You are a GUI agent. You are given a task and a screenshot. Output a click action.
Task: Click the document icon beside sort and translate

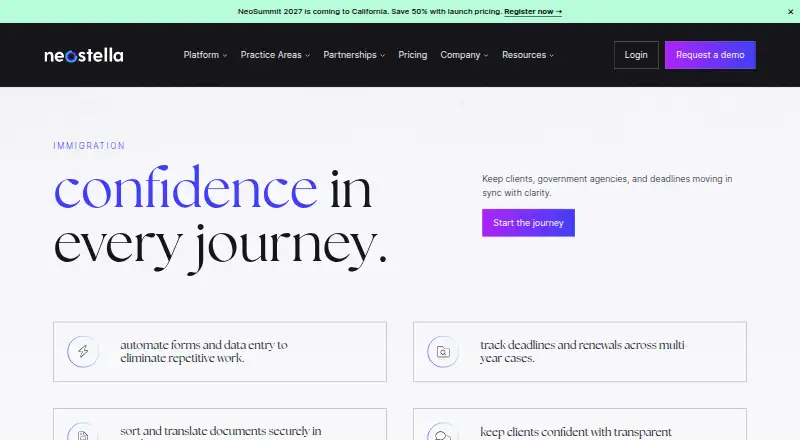click(83, 433)
